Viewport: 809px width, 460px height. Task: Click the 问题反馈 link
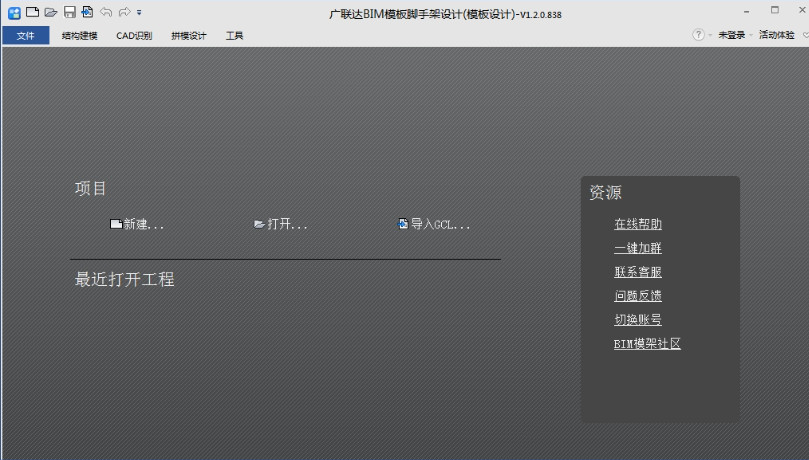[638, 295]
